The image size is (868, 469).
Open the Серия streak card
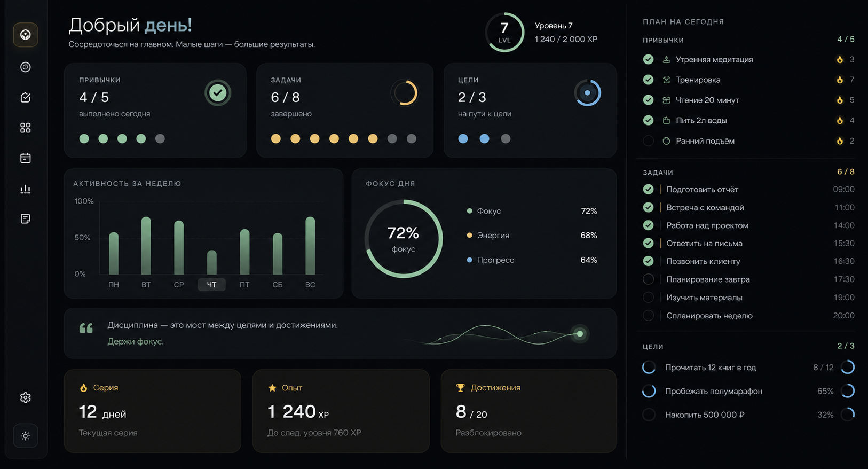click(x=153, y=411)
